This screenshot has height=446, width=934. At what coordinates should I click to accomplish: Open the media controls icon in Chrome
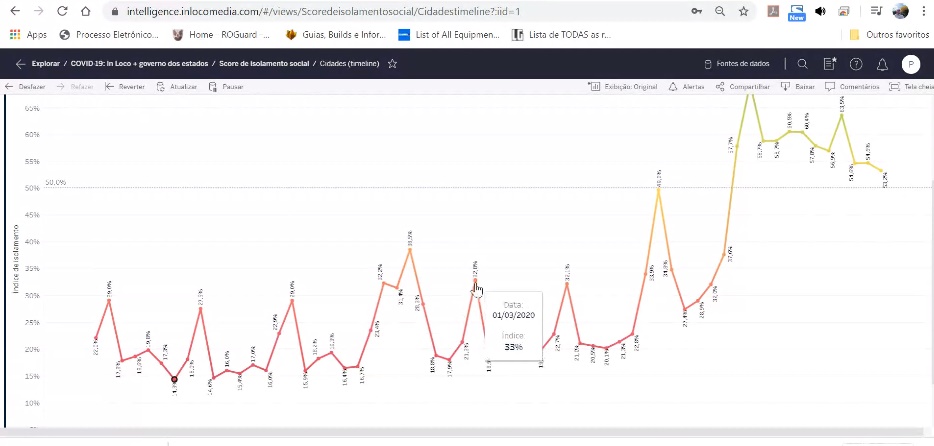click(x=876, y=11)
